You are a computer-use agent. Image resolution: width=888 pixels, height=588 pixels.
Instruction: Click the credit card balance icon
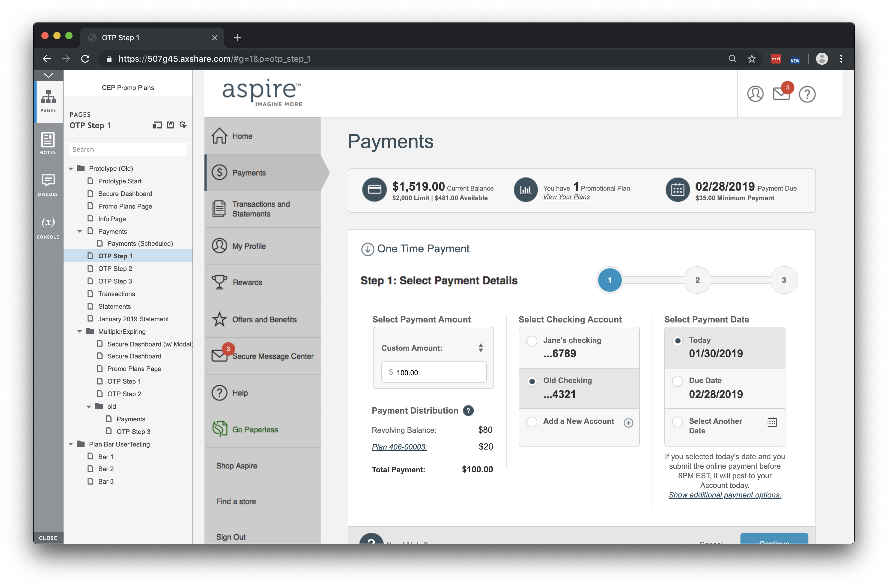374,190
